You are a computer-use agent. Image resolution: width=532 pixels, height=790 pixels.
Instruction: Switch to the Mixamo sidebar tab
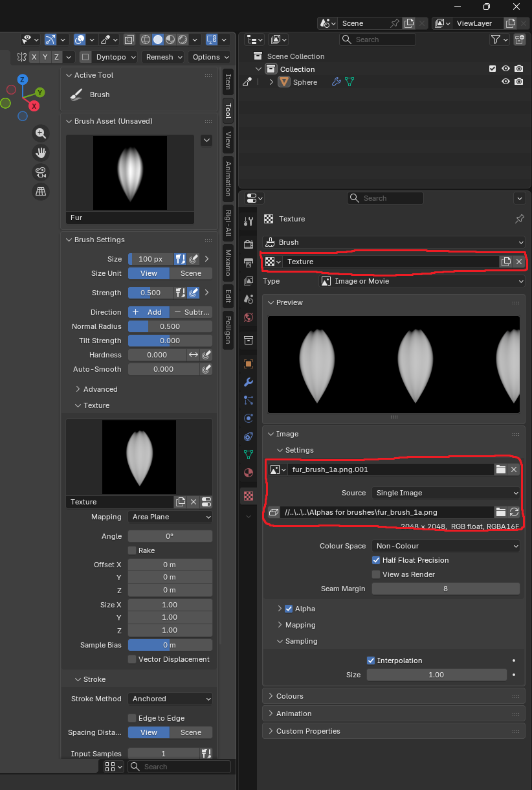tap(228, 262)
